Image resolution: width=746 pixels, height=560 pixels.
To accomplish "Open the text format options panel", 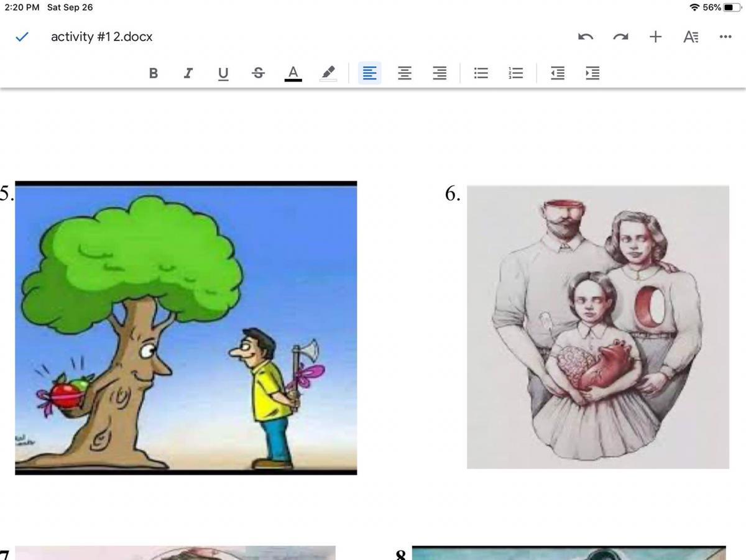I will click(691, 37).
